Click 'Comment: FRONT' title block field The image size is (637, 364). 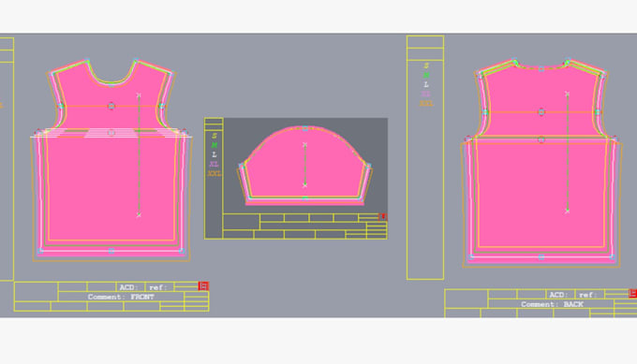(x=121, y=297)
